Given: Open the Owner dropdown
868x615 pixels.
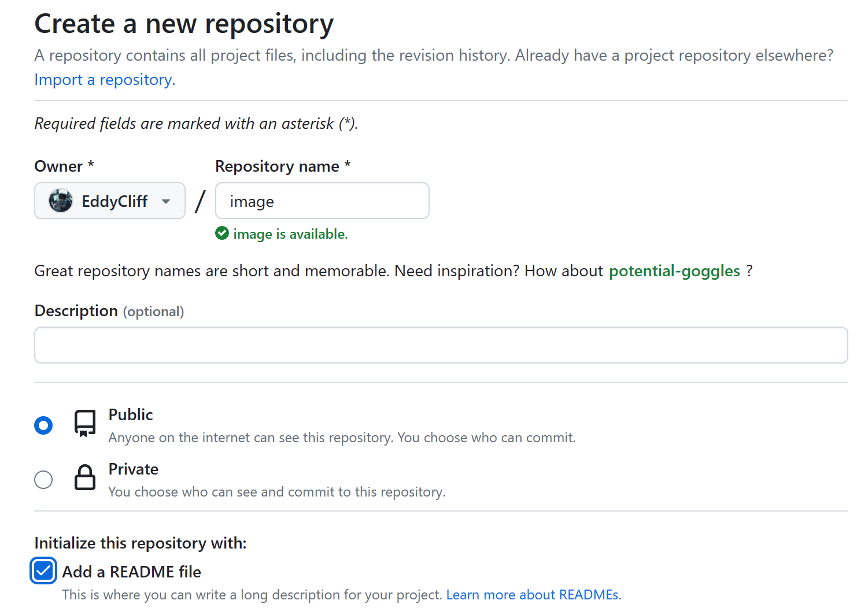Looking at the screenshot, I should (x=109, y=201).
